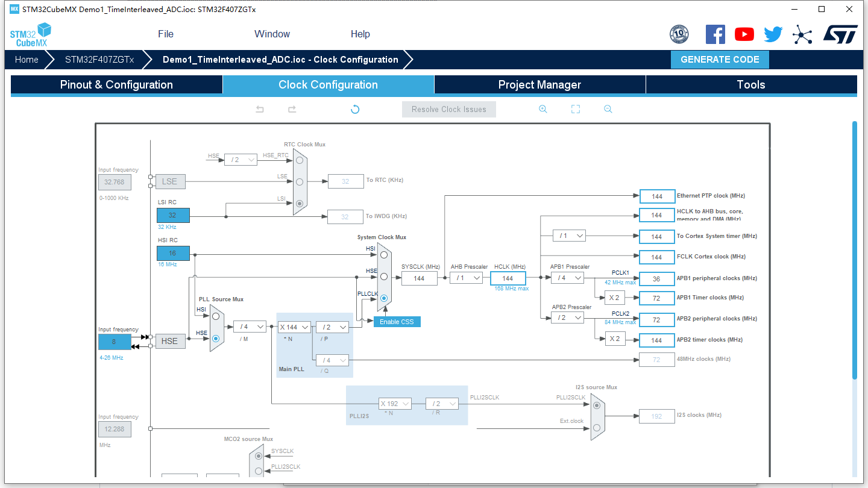Select PLLCLK in System Clock Mux
The width and height of the screenshot is (868, 488).
[383, 298]
